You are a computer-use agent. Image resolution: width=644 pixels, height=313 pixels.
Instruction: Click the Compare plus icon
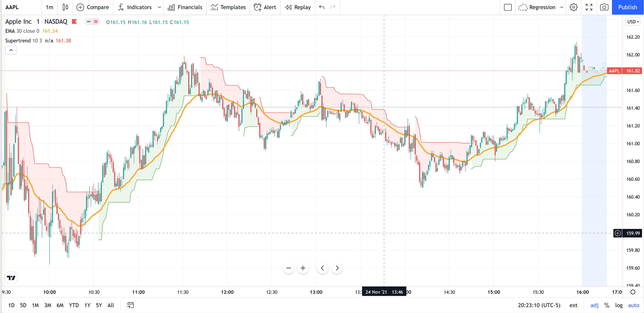(80, 7)
